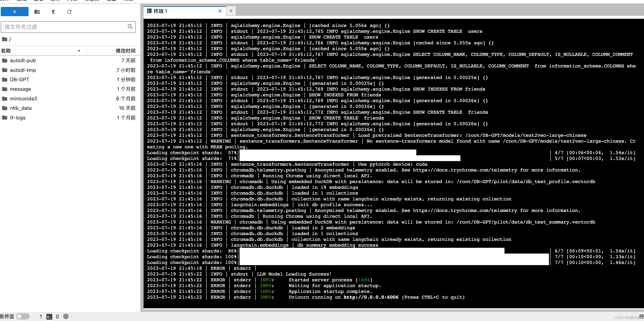
Task: Refresh the file browser list
Action: pyautogui.click(x=69, y=12)
